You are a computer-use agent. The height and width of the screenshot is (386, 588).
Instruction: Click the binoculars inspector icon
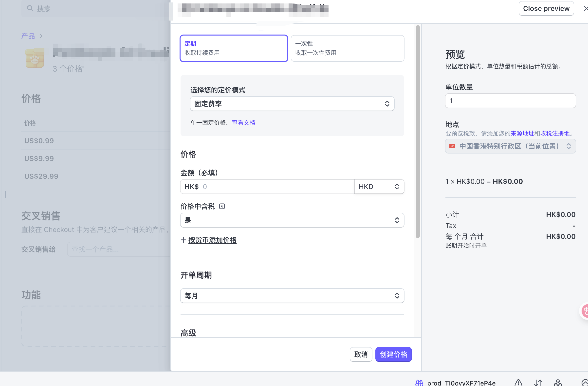[419, 383]
